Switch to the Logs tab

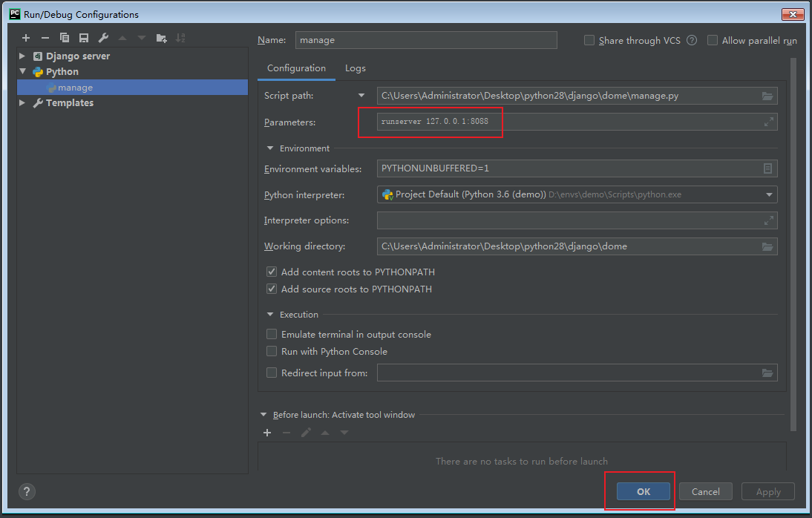point(356,68)
